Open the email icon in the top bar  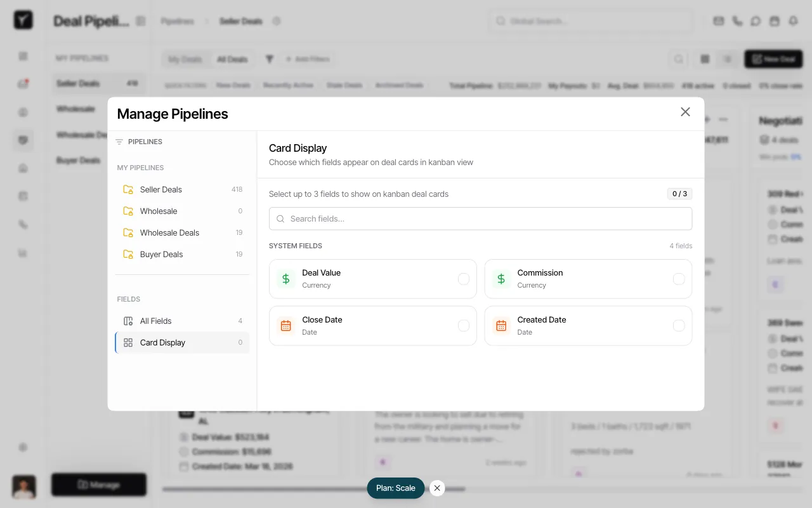pyautogui.click(x=718, y=21)
